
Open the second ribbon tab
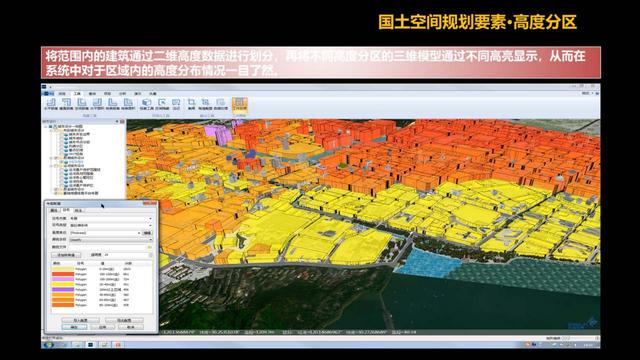coord(62,93)
